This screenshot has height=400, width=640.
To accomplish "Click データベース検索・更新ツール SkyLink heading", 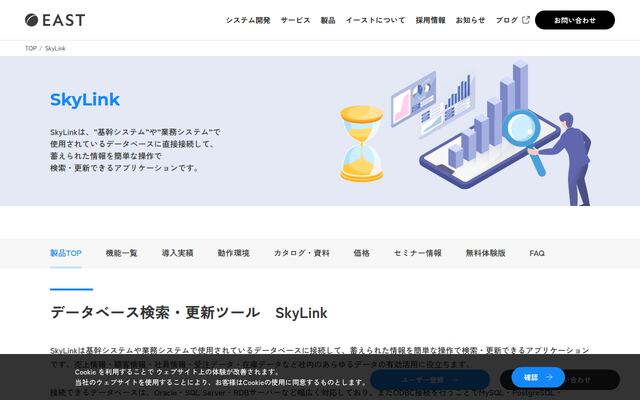I will pos(189,313).
